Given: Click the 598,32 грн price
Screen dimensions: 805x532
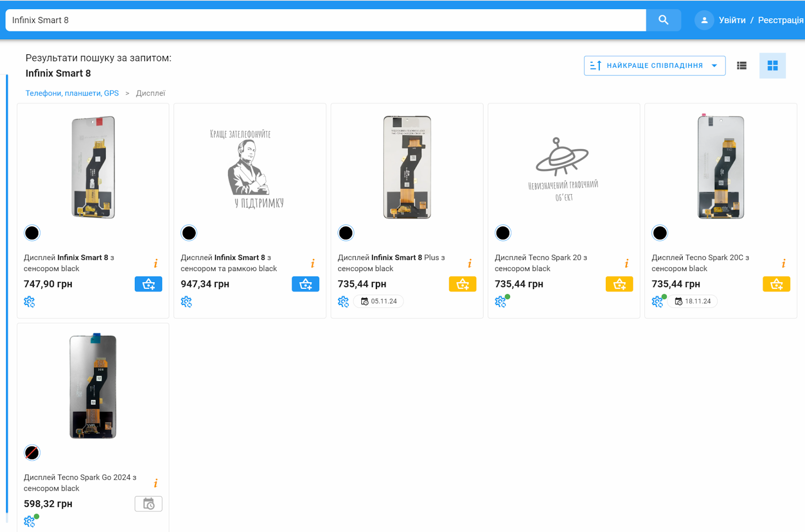Looking at the screenshot, I should click(x=48, y=504).
